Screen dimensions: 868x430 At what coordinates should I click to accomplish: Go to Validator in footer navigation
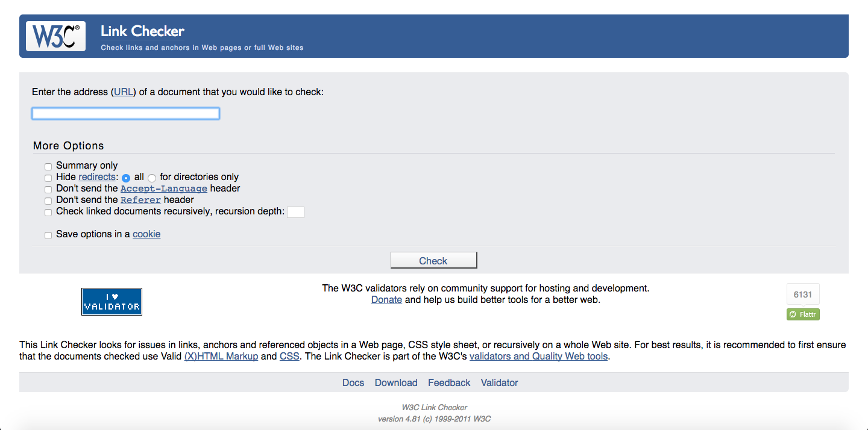[499, 383]
